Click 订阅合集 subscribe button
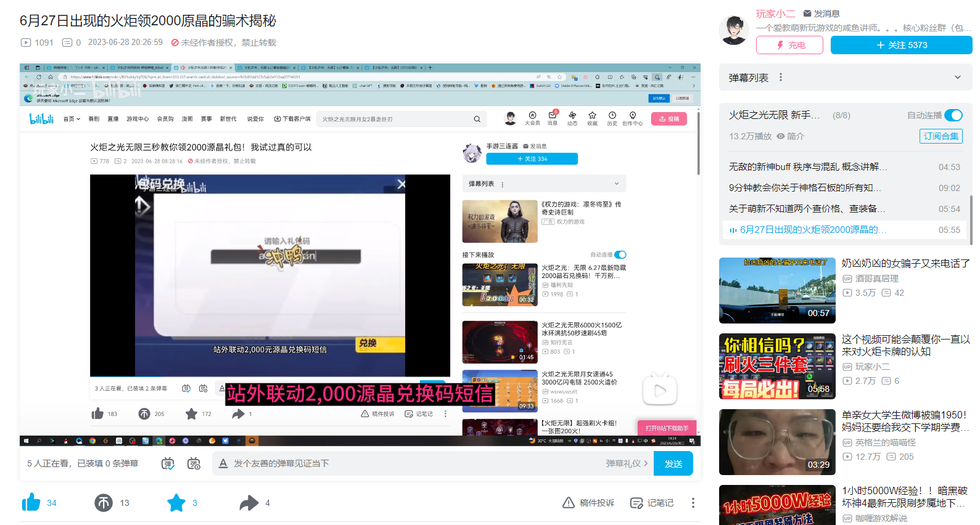 tap(941, 136)
